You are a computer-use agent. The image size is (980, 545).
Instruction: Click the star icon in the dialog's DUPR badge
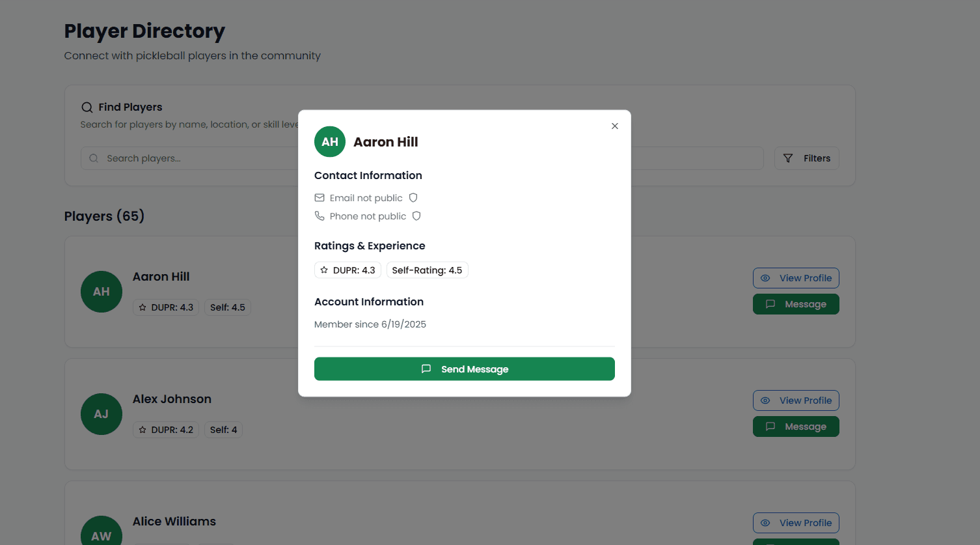(324, 270)
